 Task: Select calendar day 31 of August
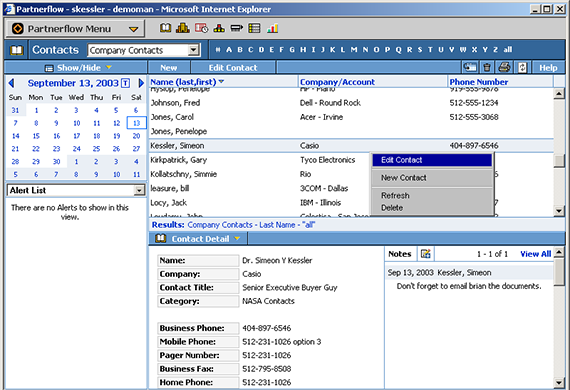[x=15, y=110]
